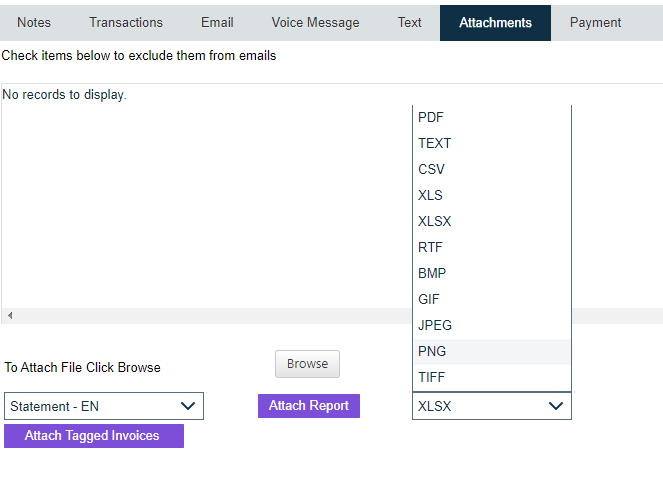Click the horizontal scrollbar left arrow
This screenshot has width=663, height=485.
(x=10, y=315)
